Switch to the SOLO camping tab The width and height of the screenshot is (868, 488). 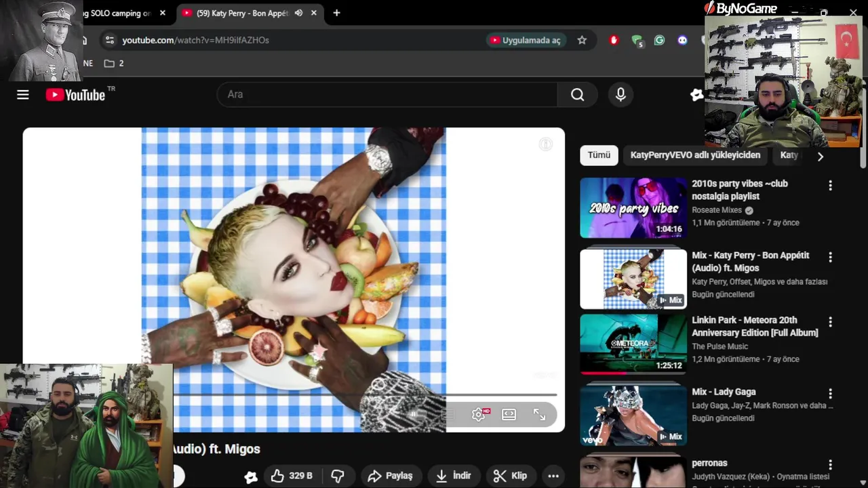point(117,13)
